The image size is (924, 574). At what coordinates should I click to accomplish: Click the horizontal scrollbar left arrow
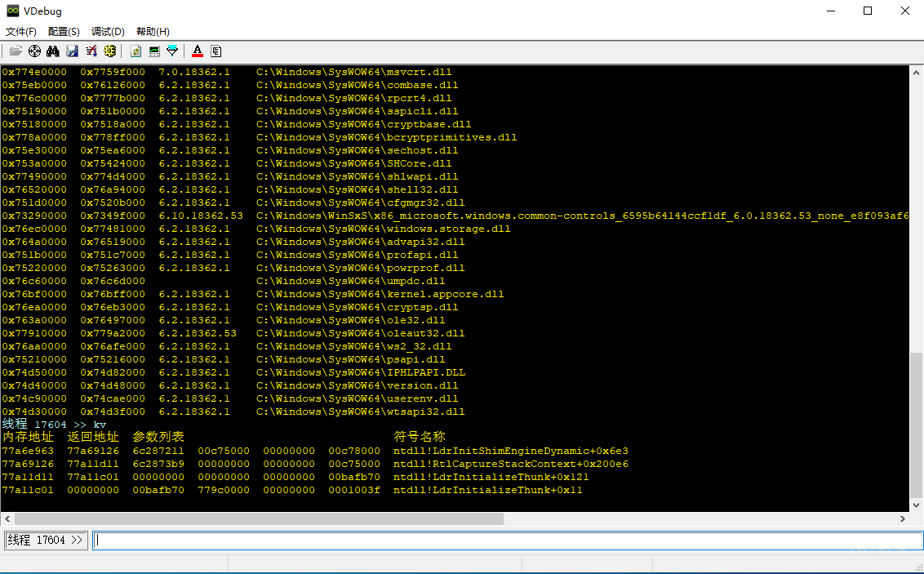pos(7,519)
